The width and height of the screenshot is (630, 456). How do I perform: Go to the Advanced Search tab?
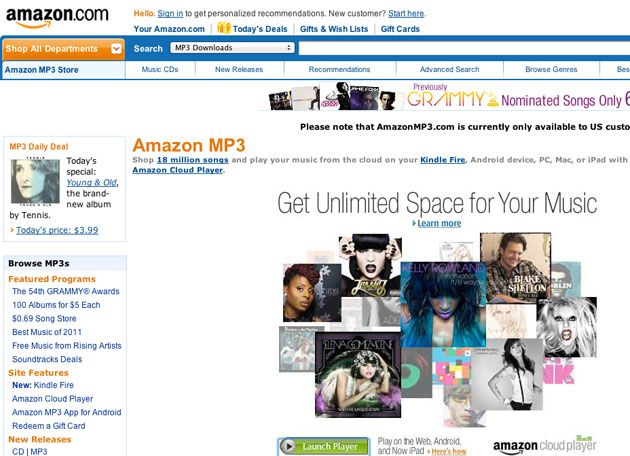(x=450, y=70)
